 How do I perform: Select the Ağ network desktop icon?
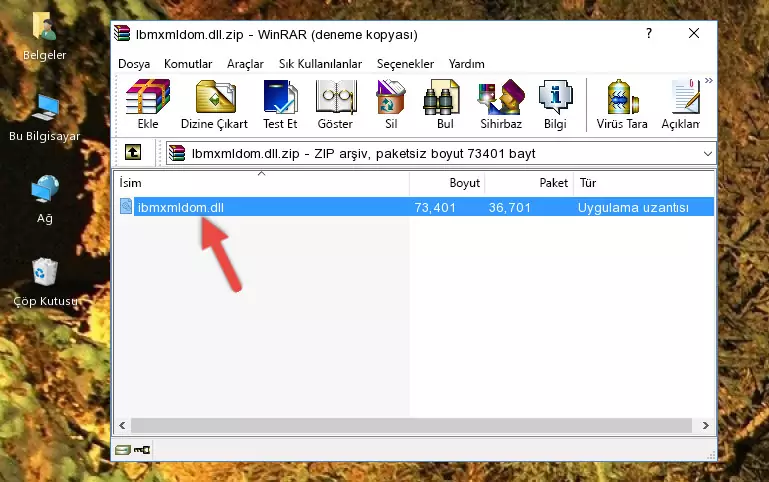pyautogui.click(x=45, y=200)
